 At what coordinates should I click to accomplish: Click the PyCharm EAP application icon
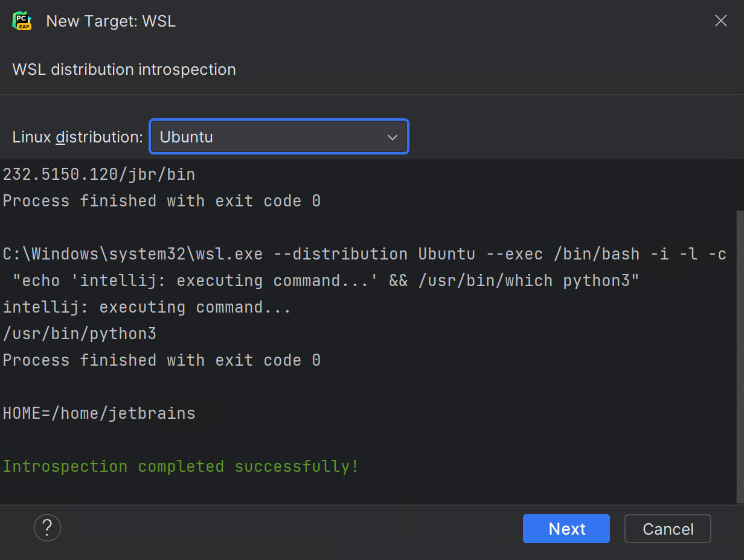click(x=21, y=21)
